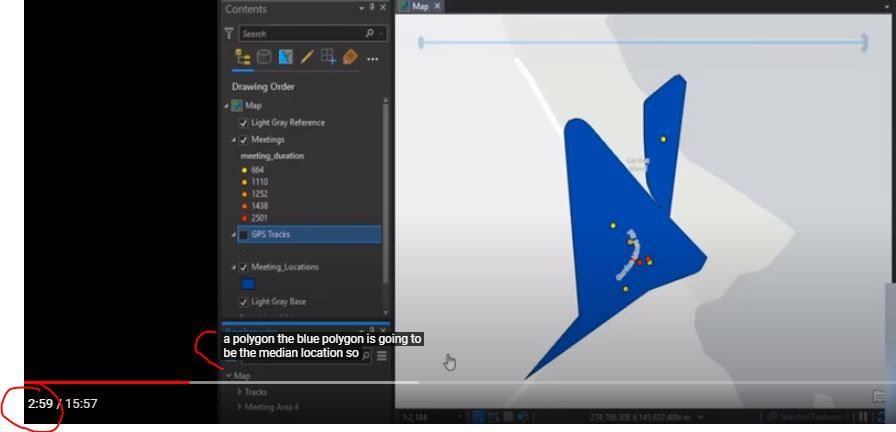Open the Contents pane options arrow
This screenshot has height=432, width=896.
(x=362, y=8)
